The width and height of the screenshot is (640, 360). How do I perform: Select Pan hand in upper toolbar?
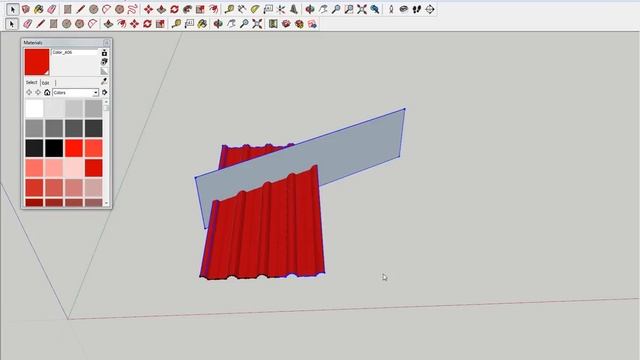(323, 9)
